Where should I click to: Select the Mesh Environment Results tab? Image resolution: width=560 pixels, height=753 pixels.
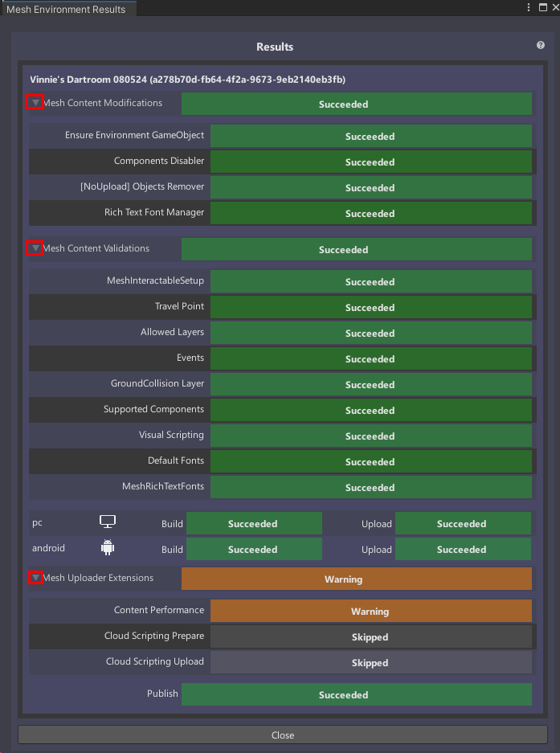point(68,9)
